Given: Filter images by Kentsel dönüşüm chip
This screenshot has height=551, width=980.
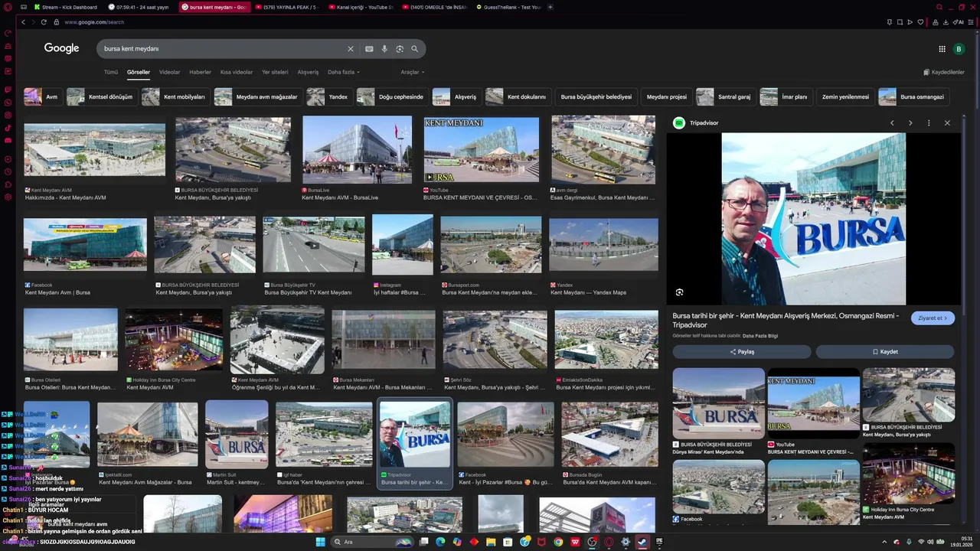Looking at the screenshot, I should click(x=102, y=97).
